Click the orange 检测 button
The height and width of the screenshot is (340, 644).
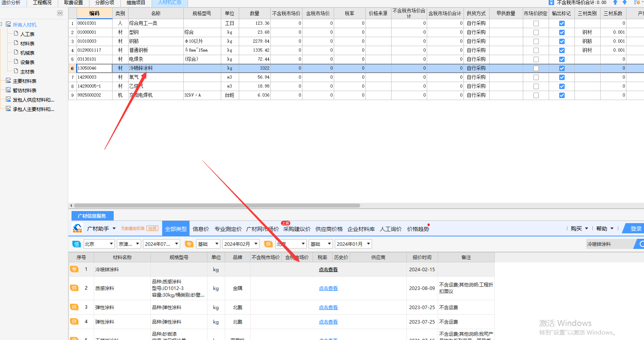[152, 229]
